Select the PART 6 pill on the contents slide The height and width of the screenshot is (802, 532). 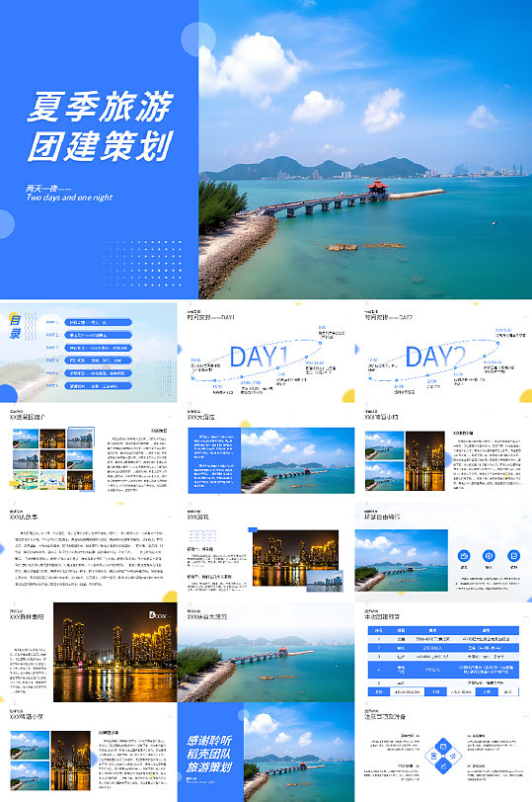(98, 386)
